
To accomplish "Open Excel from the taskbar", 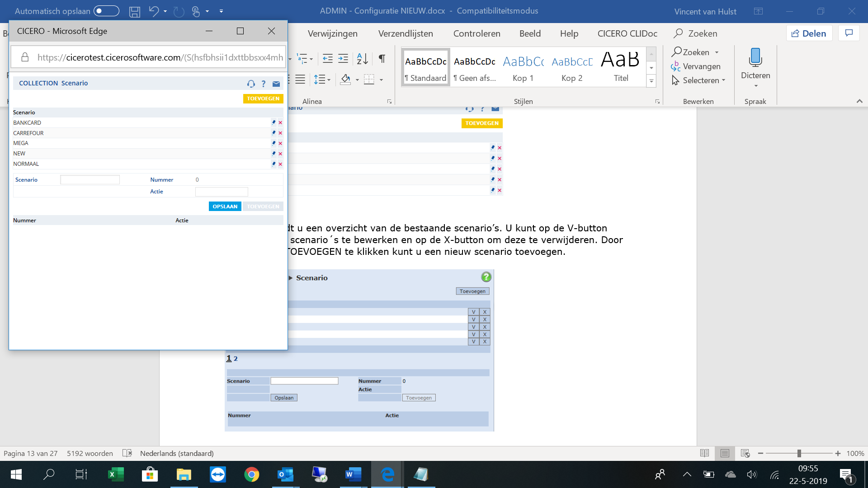I will click(116, 474).
